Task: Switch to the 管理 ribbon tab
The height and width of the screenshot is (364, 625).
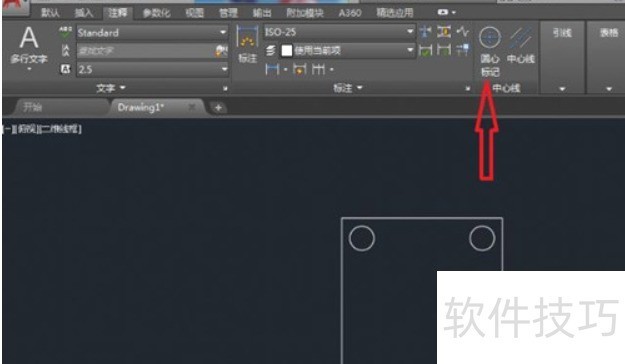Action: click(x=228, y=13)
